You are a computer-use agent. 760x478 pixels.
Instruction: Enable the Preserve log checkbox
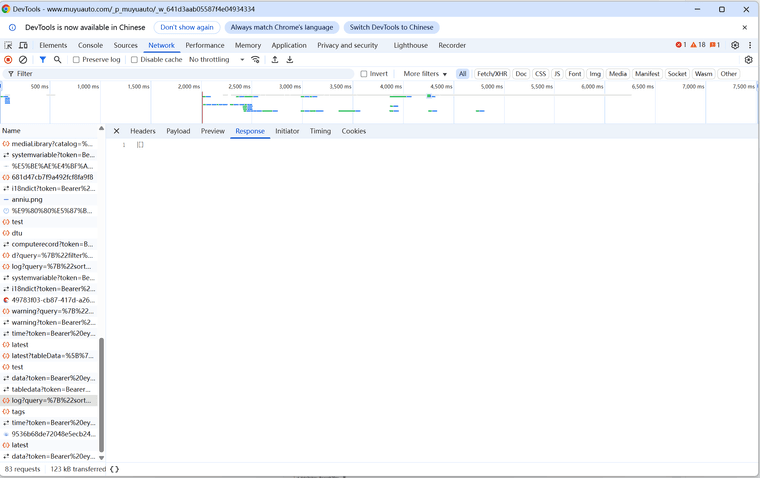[76, 60]
